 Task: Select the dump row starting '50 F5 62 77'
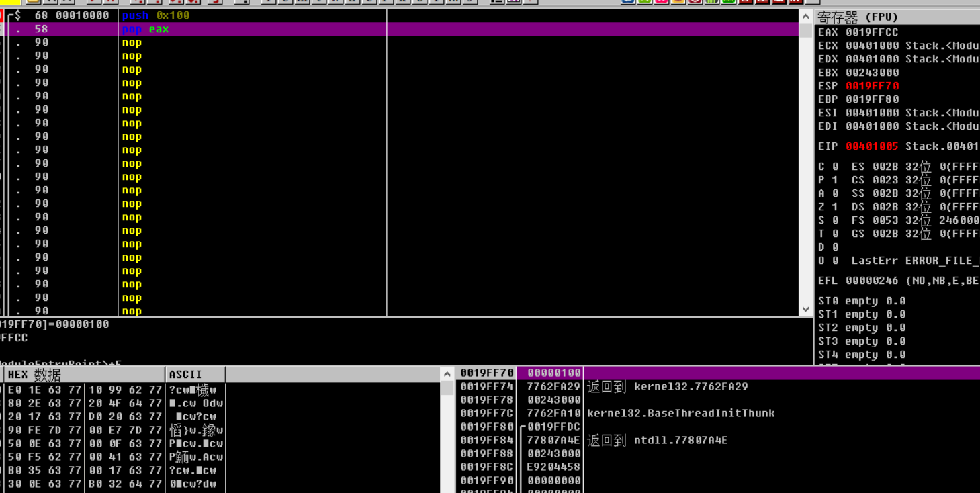click(x=114, y=457)
